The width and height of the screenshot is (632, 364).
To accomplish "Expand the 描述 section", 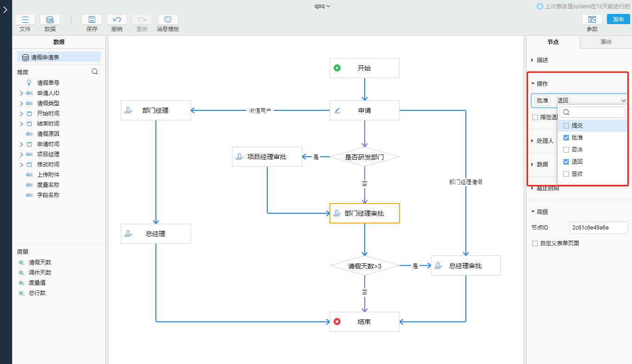I will tap(532, 60).
